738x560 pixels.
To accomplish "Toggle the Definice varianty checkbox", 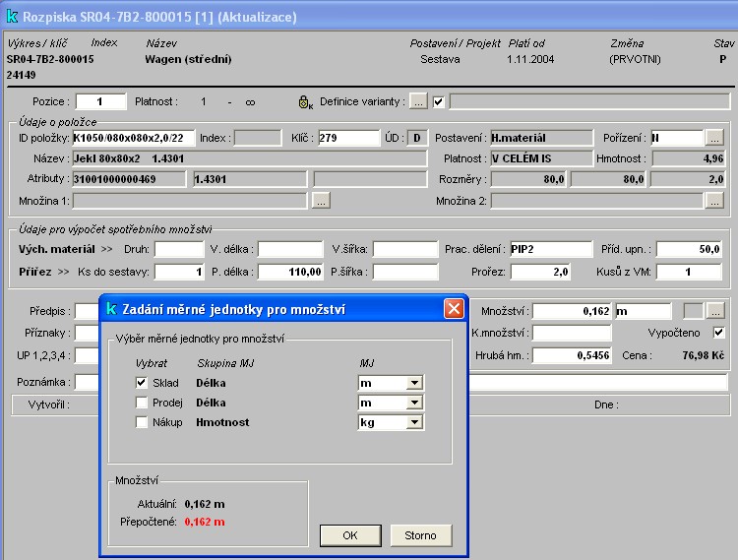I will [x=438, y=101].
